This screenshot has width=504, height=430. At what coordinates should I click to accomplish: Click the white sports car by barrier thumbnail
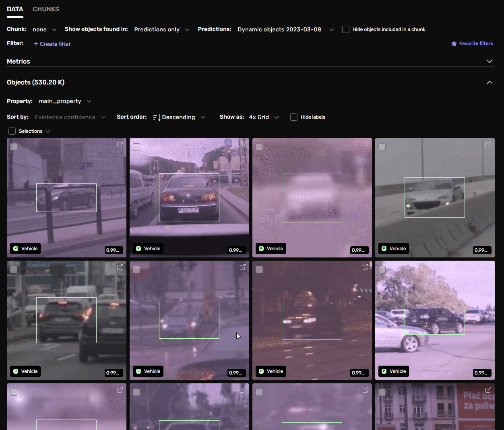pos(435,198)
